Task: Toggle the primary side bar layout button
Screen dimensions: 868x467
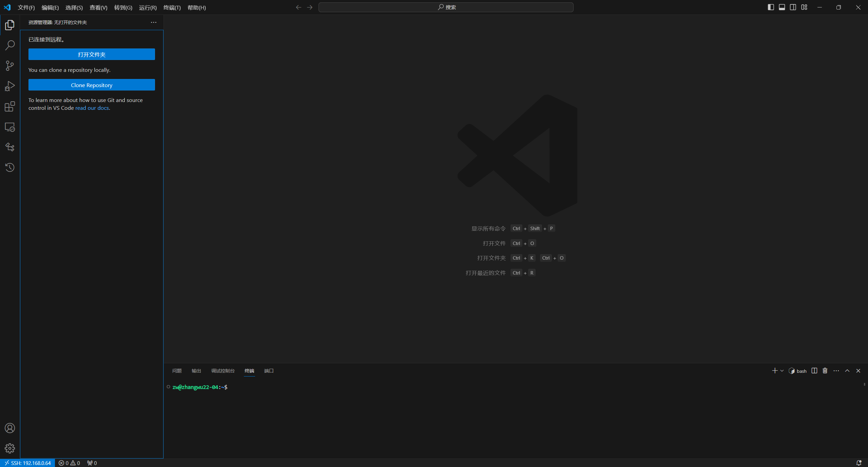Action: click(x=771, y=7)
